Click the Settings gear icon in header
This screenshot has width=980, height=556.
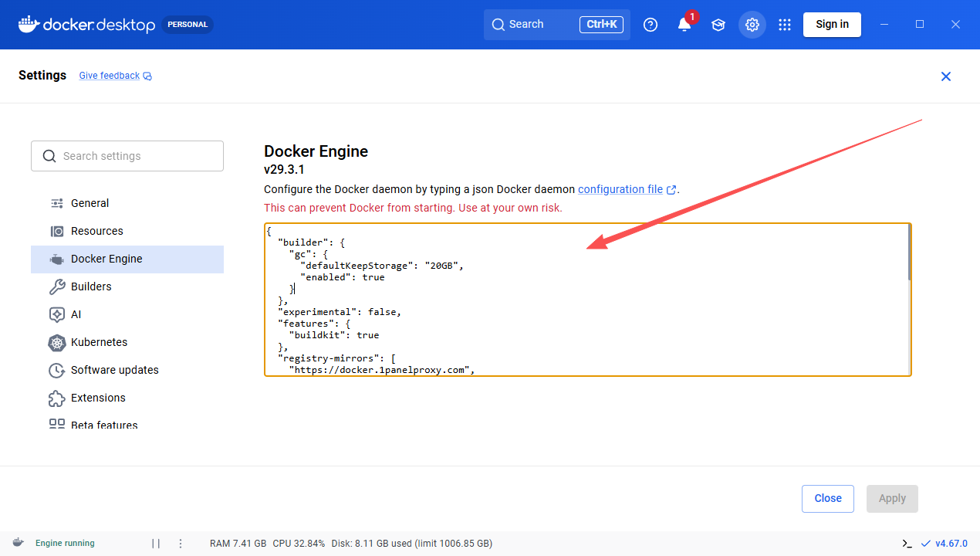point(752,25)
